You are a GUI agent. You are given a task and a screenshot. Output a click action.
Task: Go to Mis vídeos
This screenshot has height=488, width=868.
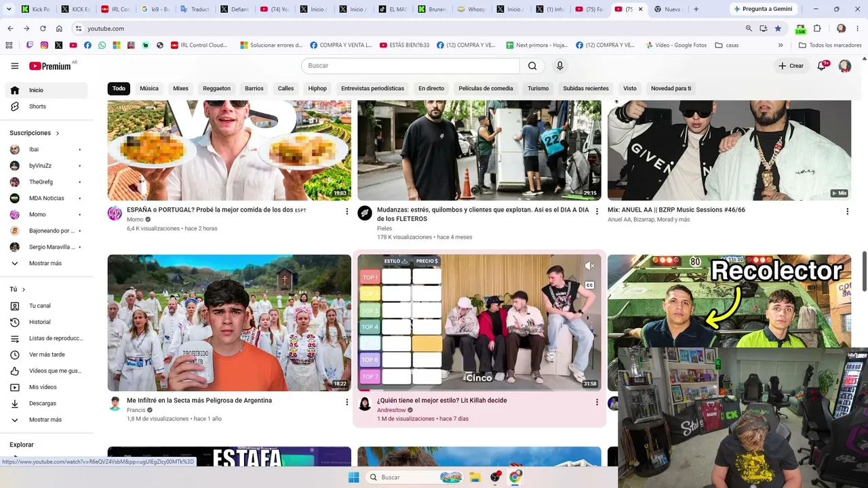tap(46, 387)
